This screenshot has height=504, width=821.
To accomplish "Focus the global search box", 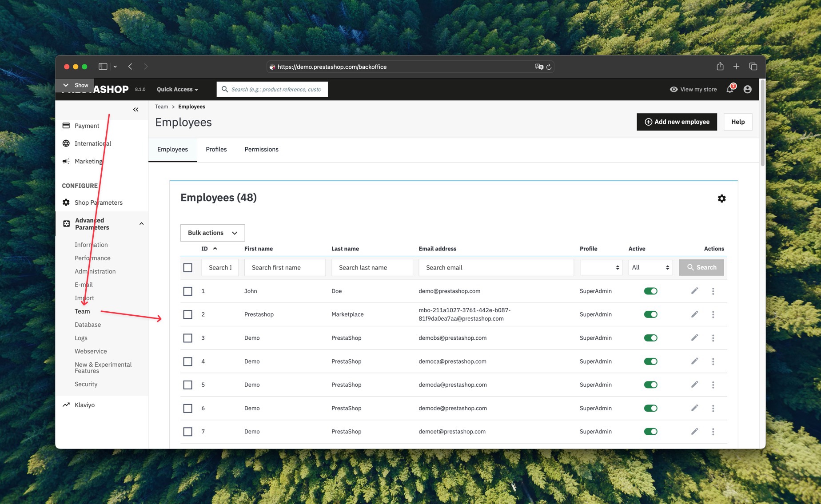I will click(x=272, y=89).
